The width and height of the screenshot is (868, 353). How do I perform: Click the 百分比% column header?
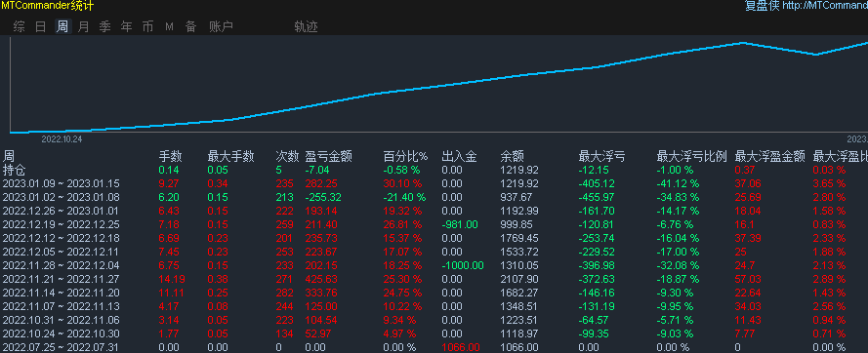(x=406, y=157)
